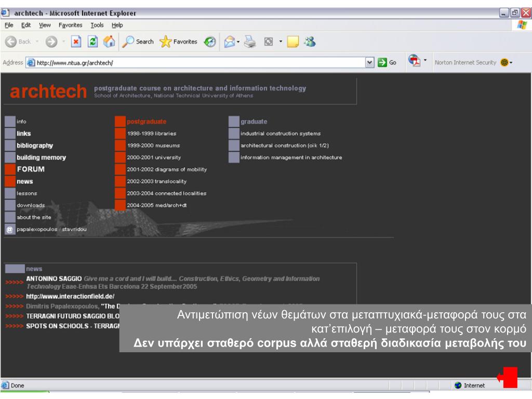Screen dimensions: 532x399
Task: Click the page icon next to Done
Action: tap(5, 385)
